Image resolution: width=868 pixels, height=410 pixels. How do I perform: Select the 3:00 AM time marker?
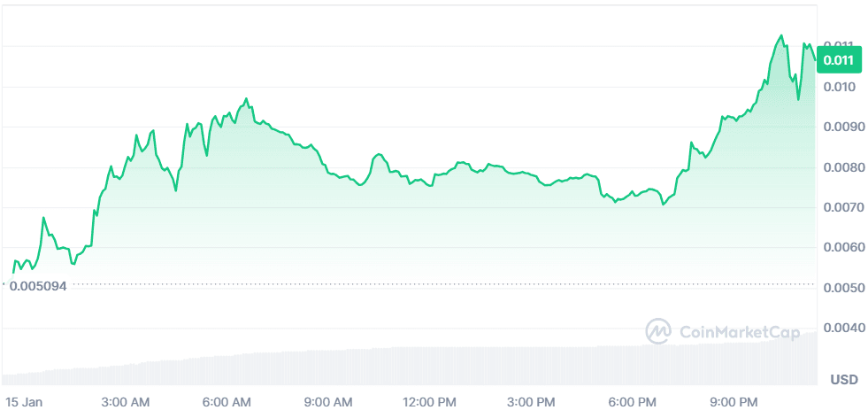coord(126,402)
